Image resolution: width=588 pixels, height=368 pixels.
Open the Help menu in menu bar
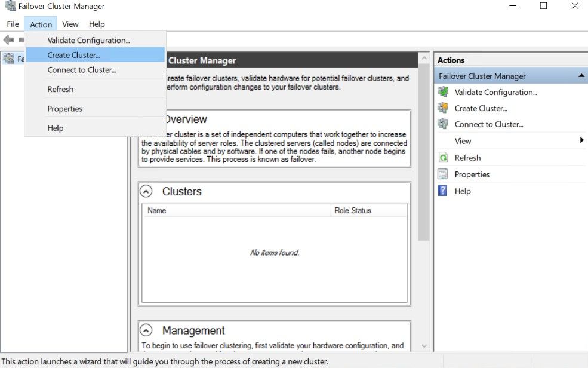tap(97, 24)
